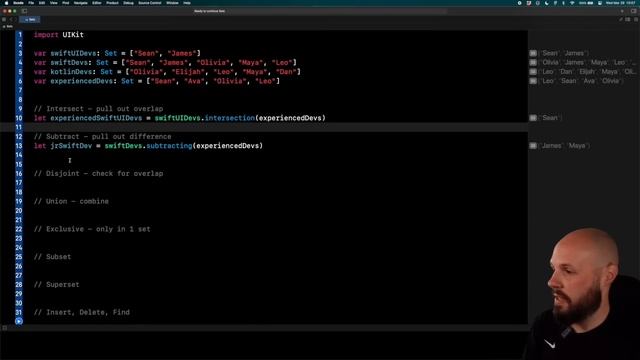Click the 'subtracting' method call

(x=169, y=146)
